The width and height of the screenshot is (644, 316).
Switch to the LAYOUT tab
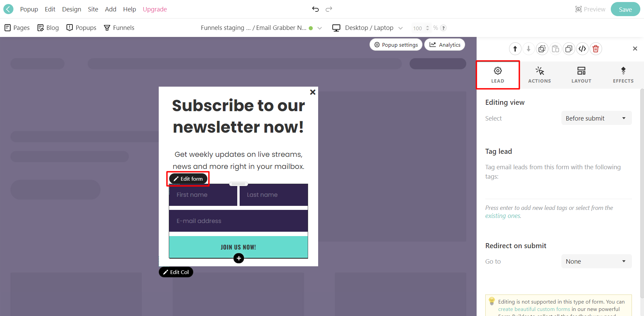(581, 75)
